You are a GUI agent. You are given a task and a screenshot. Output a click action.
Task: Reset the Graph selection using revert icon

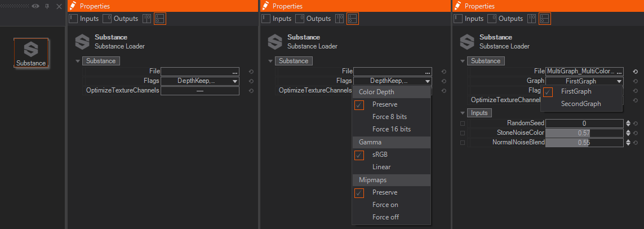coord(635,81)
